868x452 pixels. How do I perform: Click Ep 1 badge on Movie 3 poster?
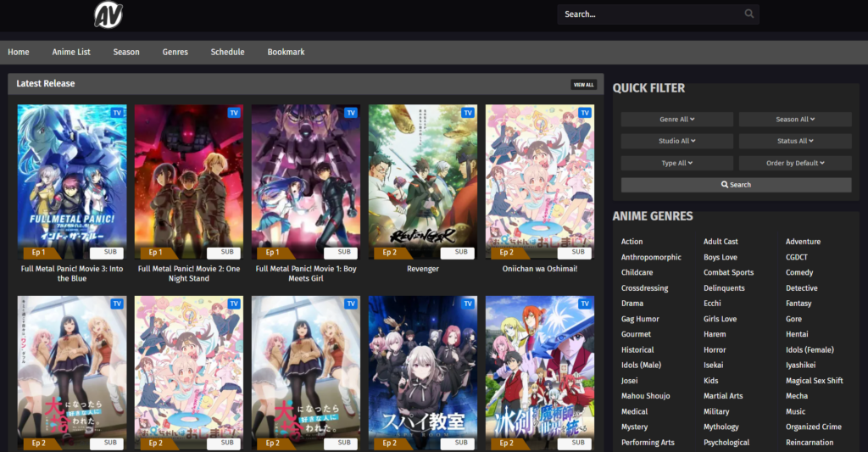(39, 252)
